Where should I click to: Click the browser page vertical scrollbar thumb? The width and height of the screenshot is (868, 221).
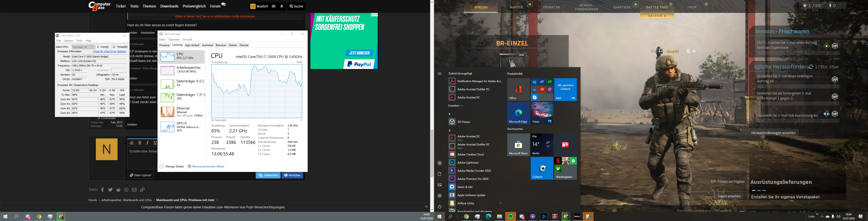click(432, 154)
